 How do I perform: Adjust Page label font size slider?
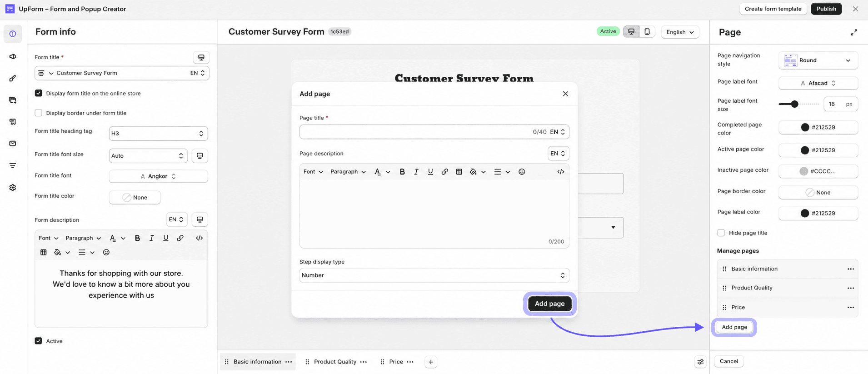794,104
